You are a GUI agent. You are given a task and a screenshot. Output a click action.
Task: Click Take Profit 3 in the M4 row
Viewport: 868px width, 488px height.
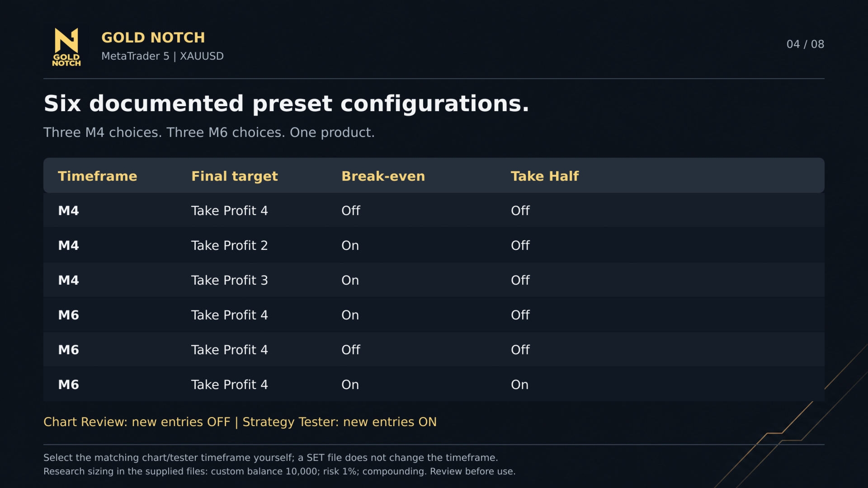point(229,280)
